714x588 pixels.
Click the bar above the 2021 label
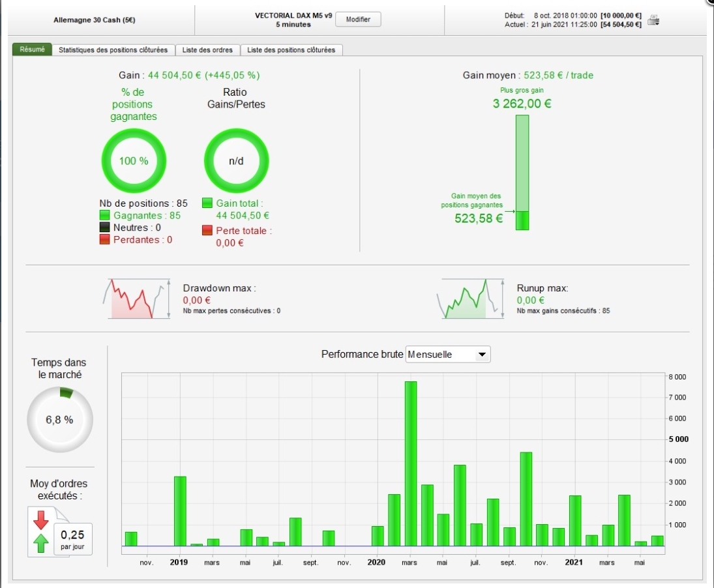[575, 521]
